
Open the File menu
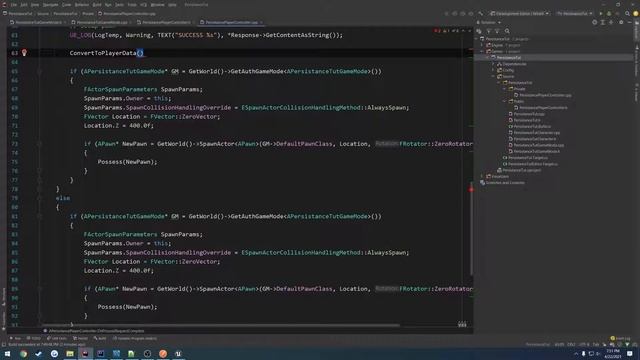[x=13, y=4]
